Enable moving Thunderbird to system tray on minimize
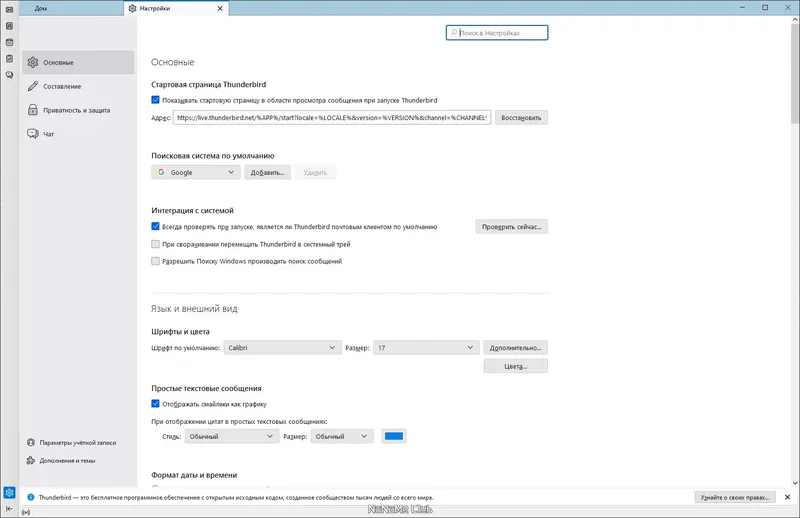The width and height of the screenshot is (800, 518). (x=156, y=244)
